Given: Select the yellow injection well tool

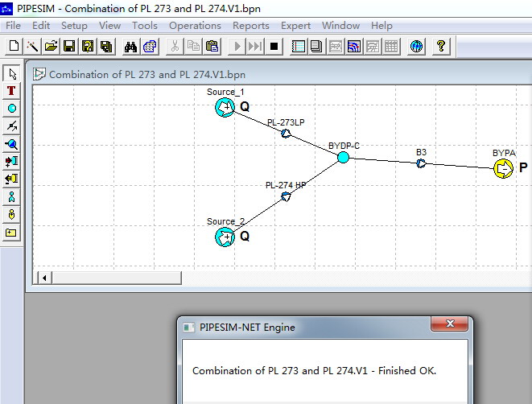Looking at the screenshot, I should coord(12,214).
